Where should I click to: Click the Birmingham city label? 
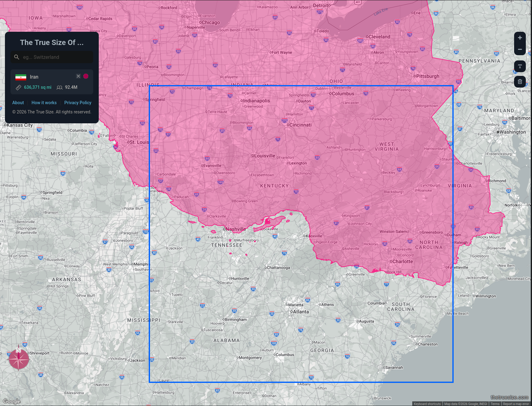(236, 320)
